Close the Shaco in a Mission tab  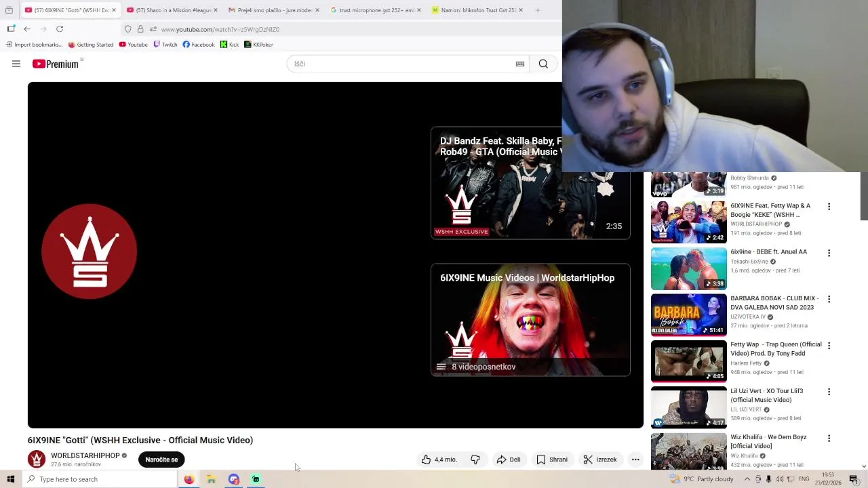tap(216, 10)
